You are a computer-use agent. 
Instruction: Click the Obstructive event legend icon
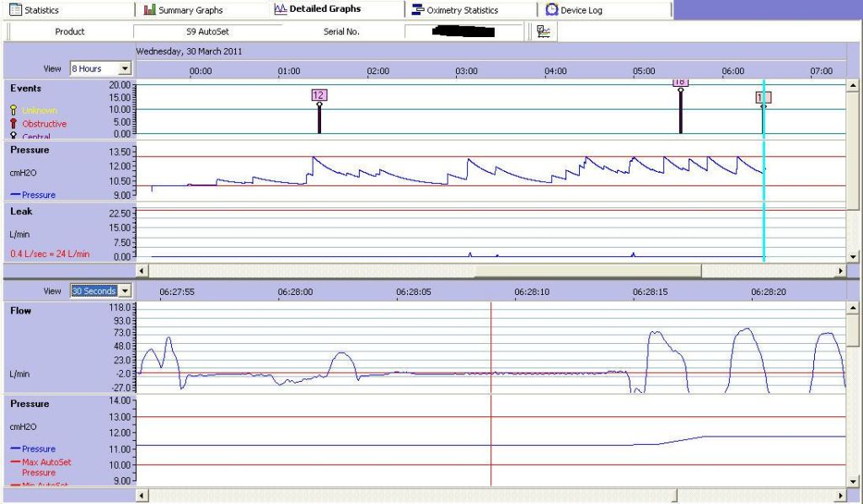tap(13, 124)
